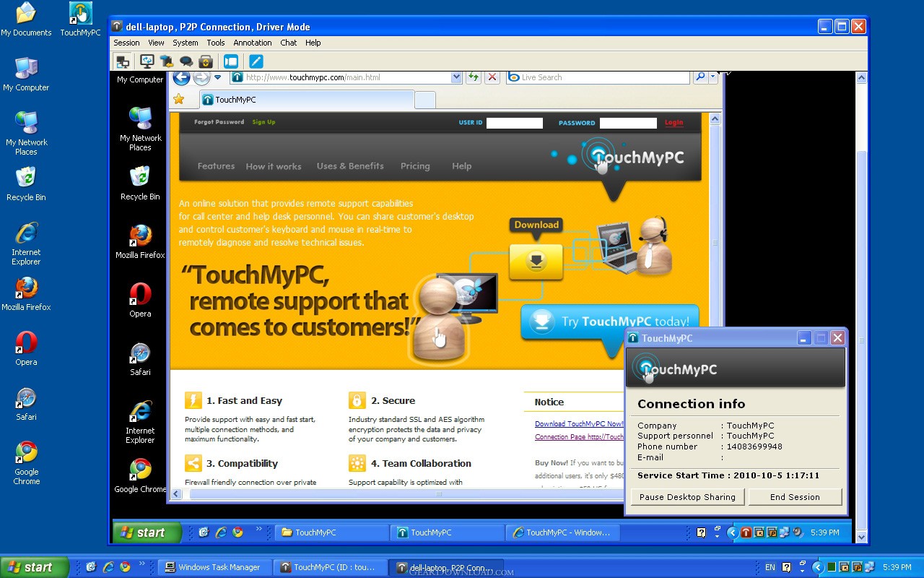
Task: Open the chat bubble toolbar icon
Action: 186,61
